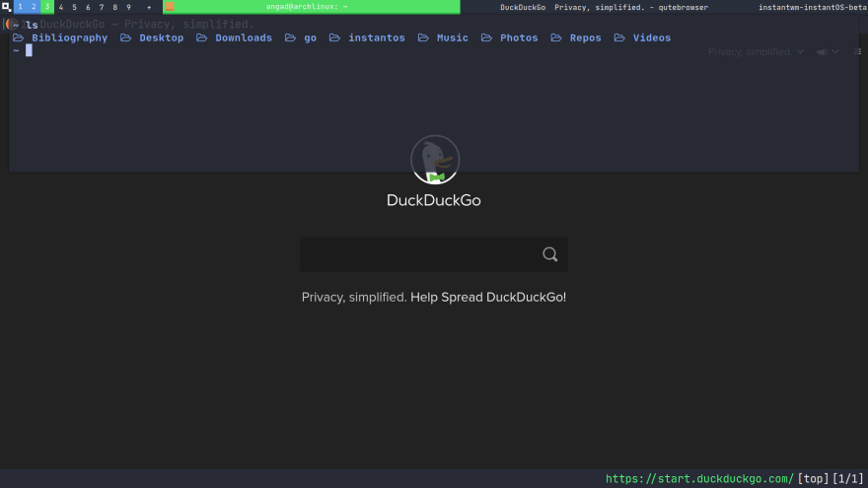Click the Music folder icon in terminal

[423, 37]
